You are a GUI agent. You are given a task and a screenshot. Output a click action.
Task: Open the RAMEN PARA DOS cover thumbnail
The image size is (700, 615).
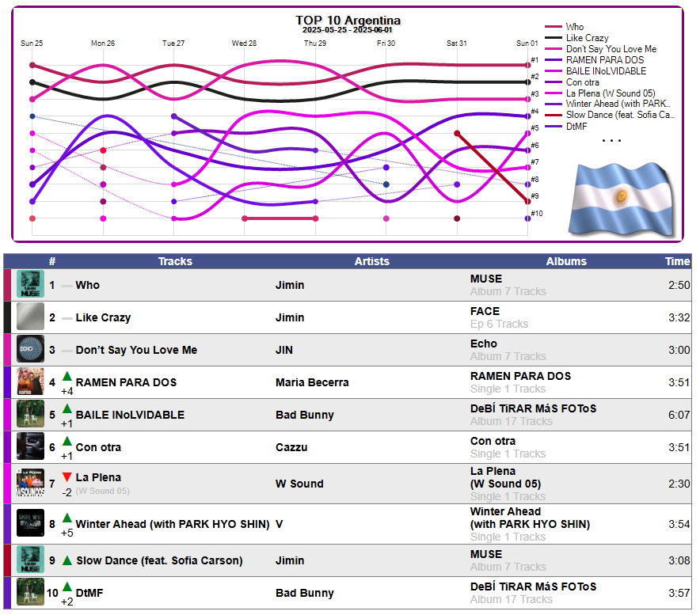30,382
